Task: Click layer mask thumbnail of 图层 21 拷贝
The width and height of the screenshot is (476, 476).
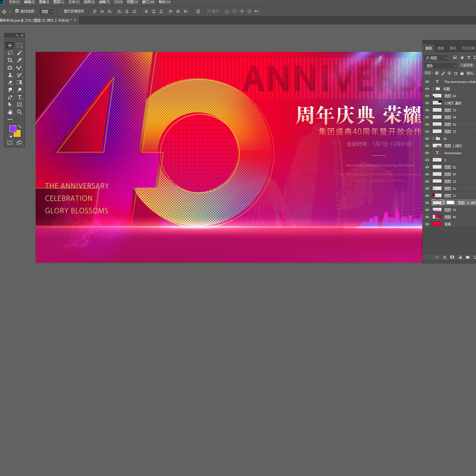Action: [451, 203]
